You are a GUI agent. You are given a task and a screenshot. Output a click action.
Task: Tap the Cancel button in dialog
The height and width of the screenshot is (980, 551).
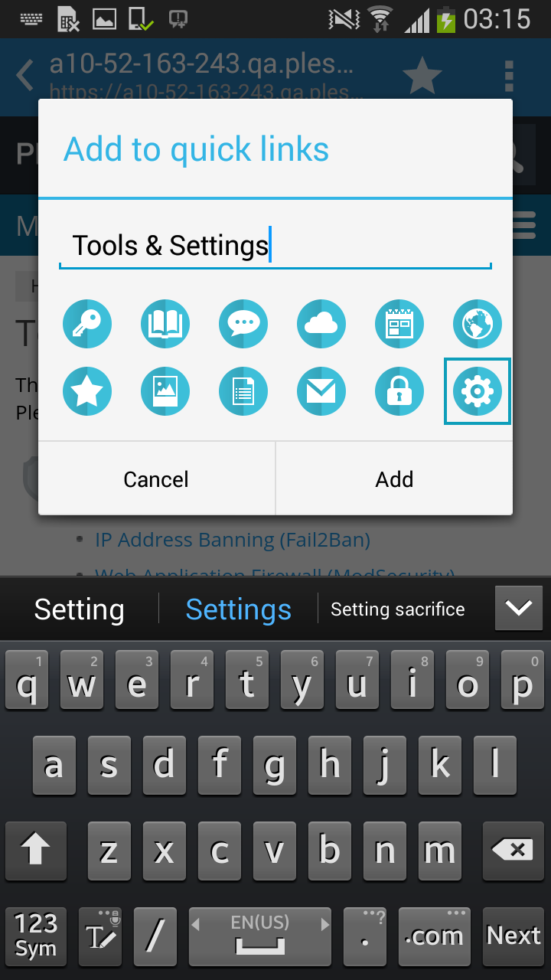(156, 479)
